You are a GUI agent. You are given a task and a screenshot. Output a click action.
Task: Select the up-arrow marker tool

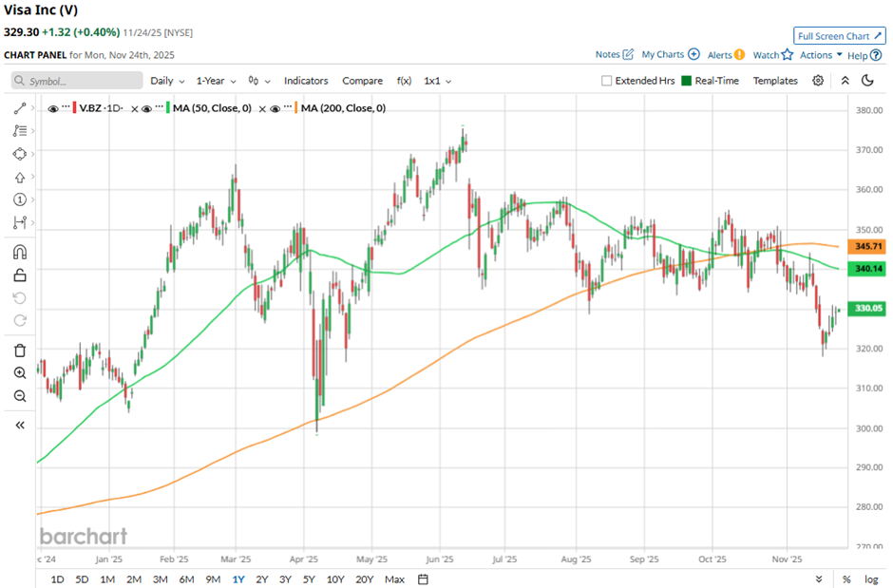(20, 178)
